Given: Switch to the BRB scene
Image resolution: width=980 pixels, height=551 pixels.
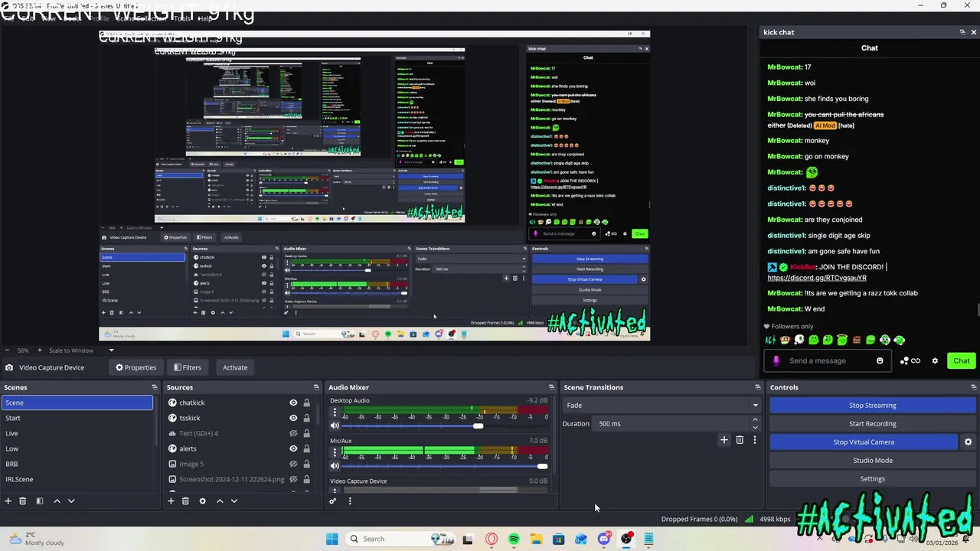Looking at the screenshot, I should pos(77,464).
